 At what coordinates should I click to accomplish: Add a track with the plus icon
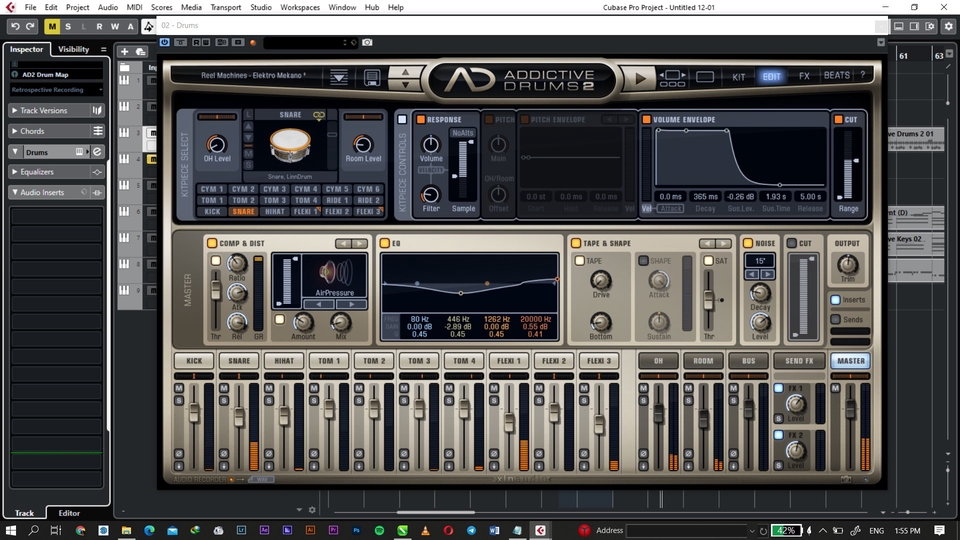(124, 52)
